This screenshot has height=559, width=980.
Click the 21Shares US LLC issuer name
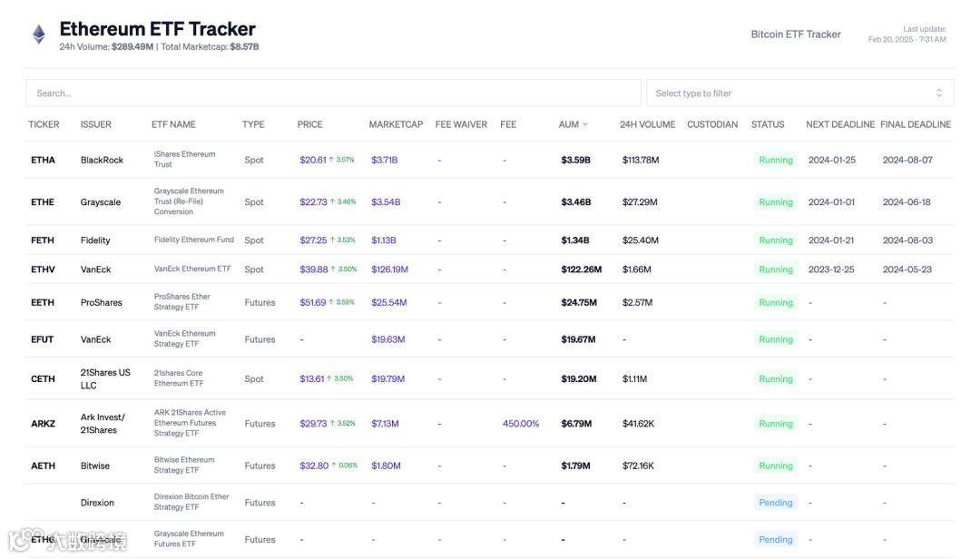coord(105,379)
